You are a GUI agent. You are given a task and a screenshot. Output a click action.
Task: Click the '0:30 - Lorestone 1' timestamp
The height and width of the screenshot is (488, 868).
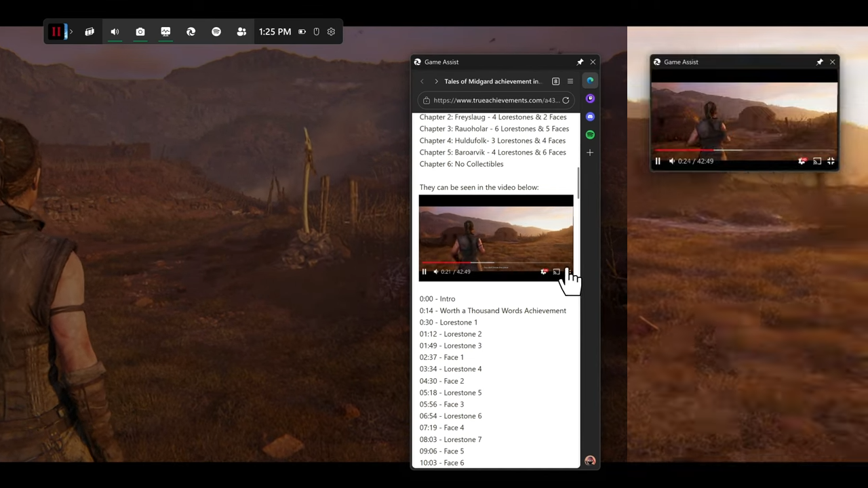[448, 323]
